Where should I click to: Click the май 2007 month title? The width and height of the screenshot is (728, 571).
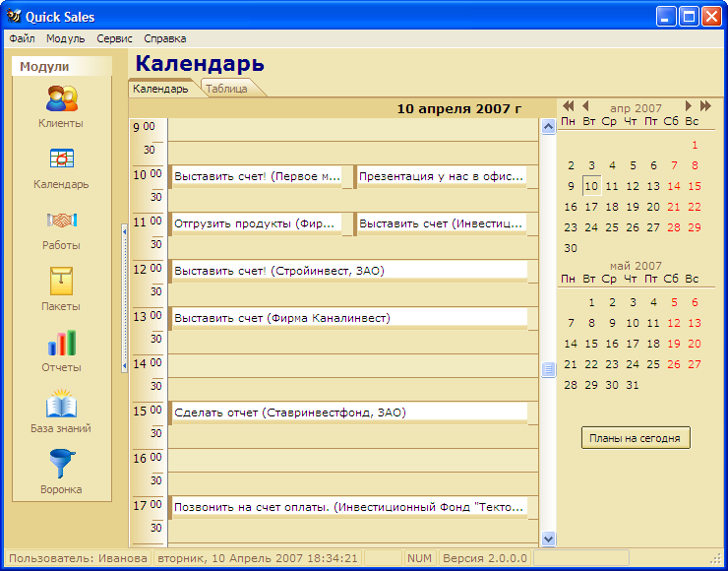pos(636,266)
